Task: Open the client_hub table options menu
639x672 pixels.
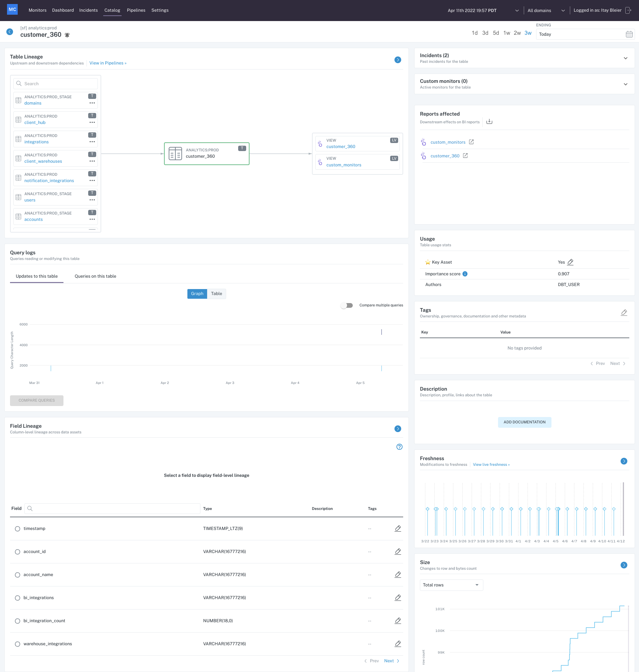Action: pyautogui.click(x=92, y=122)
